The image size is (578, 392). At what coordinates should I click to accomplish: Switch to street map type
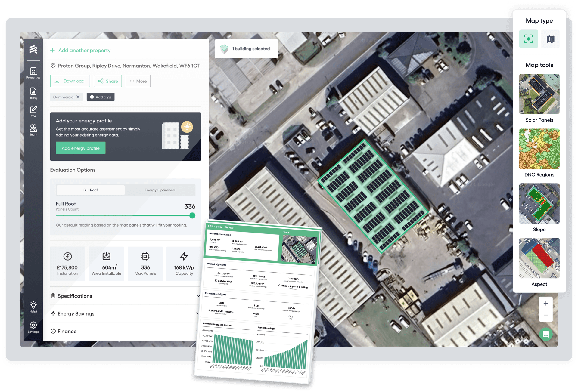click(x=550, y=39)
